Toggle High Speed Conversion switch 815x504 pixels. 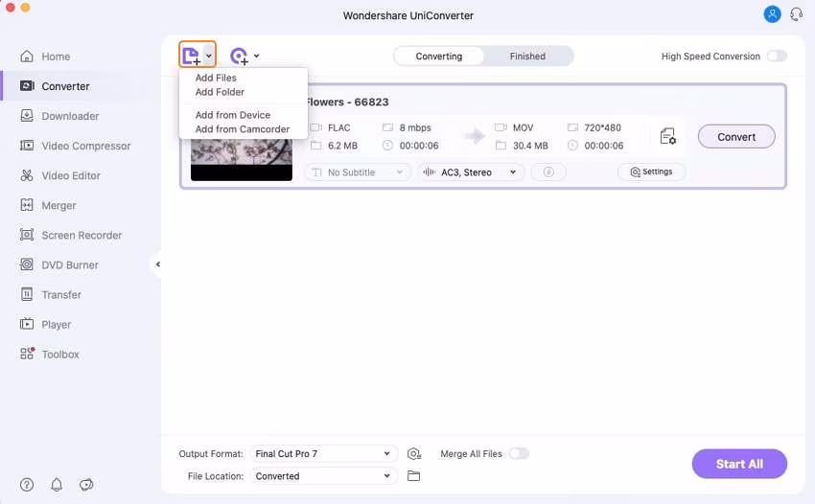[x=777, y=56]
